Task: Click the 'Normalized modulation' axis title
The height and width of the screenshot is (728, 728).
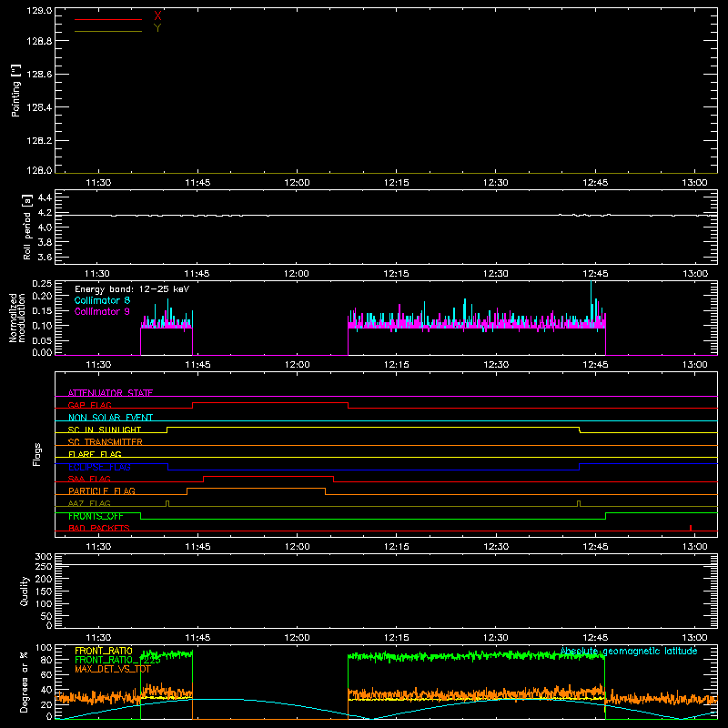Action: [16, 318]
